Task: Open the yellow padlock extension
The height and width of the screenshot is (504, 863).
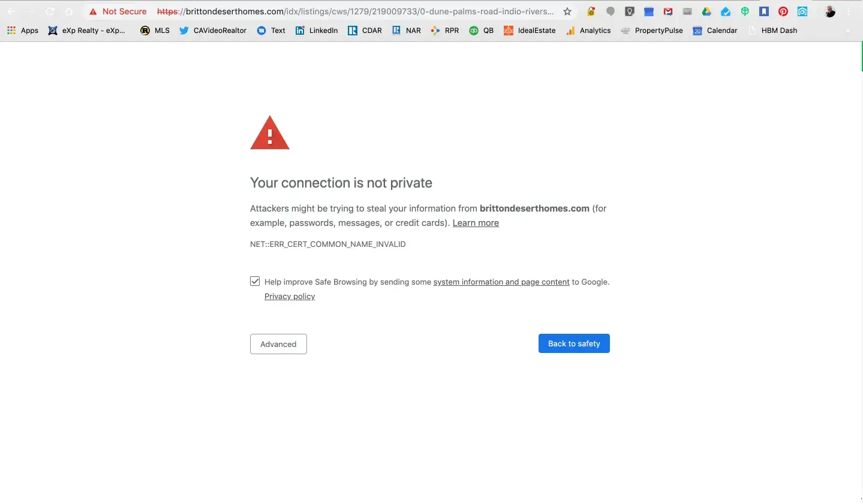Action: (591, 11)
